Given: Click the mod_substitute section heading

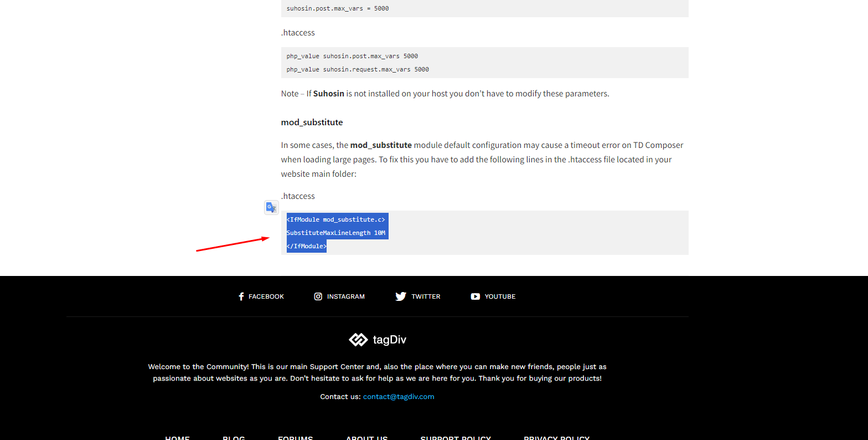Looking at the screenshot, I should (x=312, y=122).
